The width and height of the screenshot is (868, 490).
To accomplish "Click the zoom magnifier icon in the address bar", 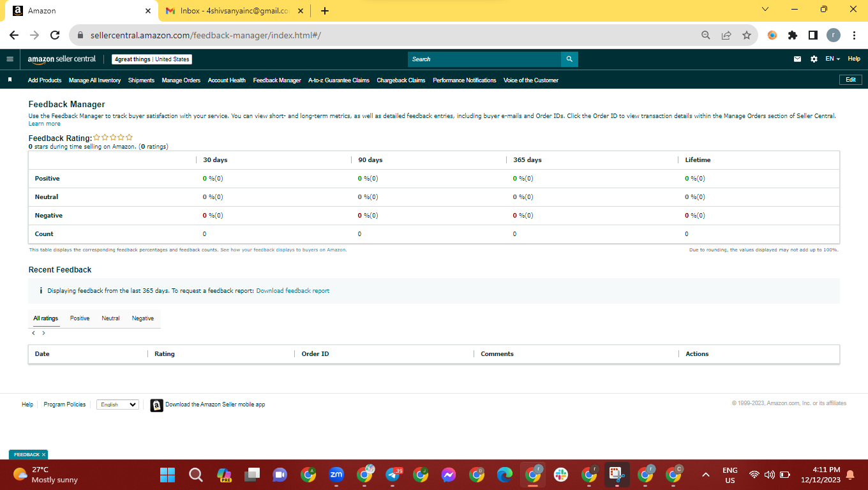I will click(x=706, y=35).
